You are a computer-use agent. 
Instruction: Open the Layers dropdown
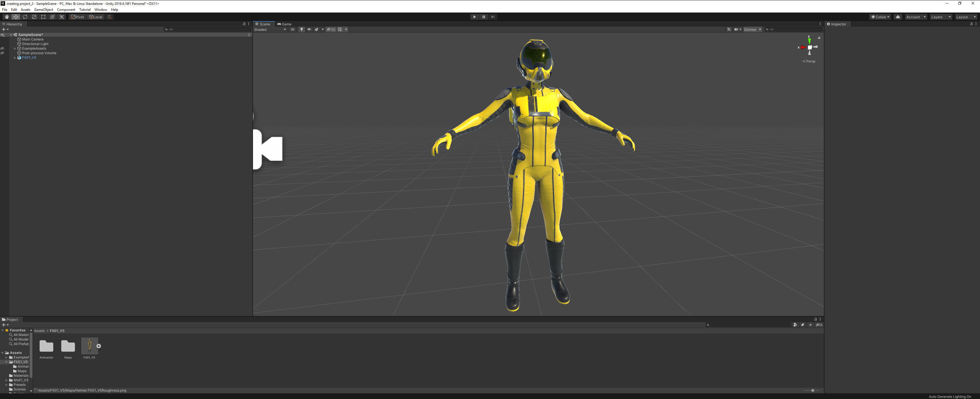pyautogui.click(x=940, y=17)
